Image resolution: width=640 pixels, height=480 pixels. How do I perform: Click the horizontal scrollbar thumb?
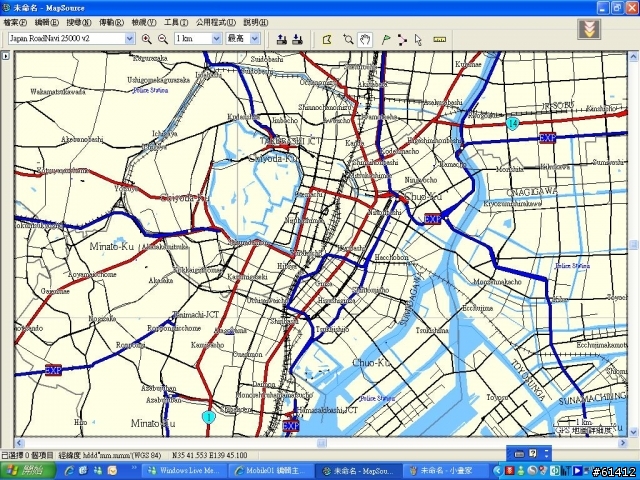tap(322, 443)
